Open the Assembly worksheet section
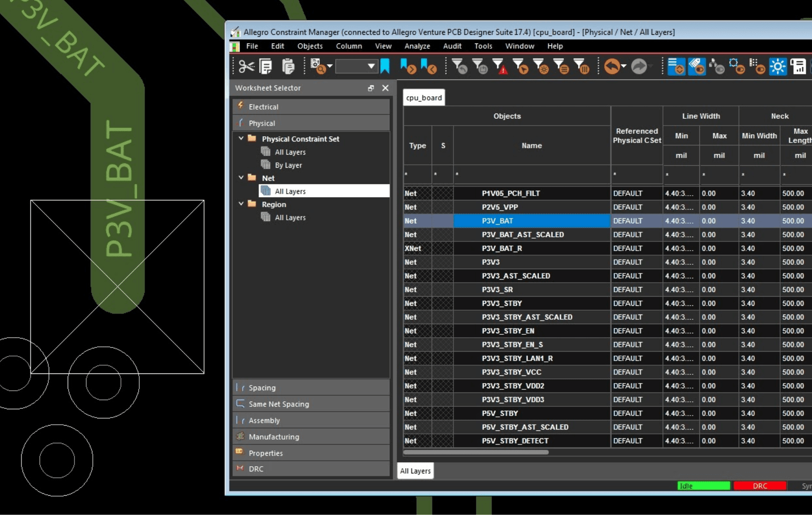This screenshot has height=515, width=812. 311,420
